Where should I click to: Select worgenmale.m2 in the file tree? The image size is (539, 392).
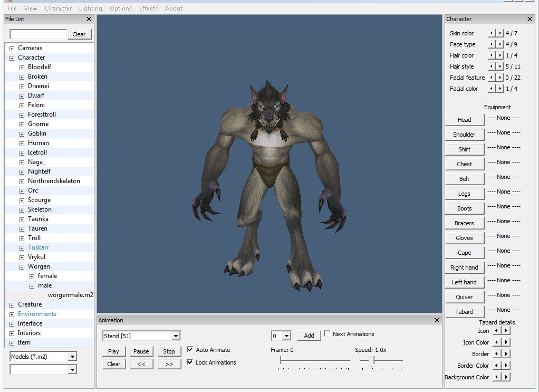coord(70,295)
